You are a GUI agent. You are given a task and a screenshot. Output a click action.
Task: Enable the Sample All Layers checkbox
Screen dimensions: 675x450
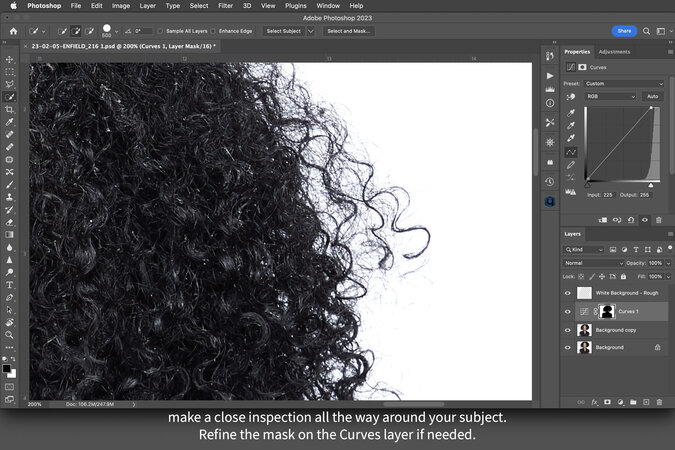pyautogui.click(x=161, y=31)
